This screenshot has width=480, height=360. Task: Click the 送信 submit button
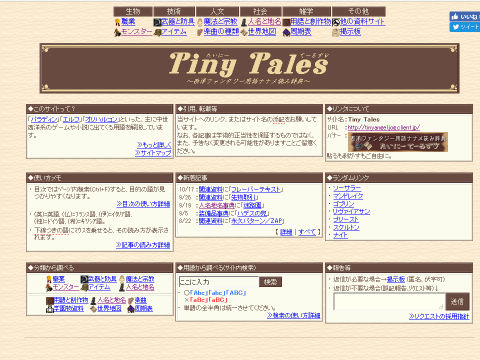[457, 302]
